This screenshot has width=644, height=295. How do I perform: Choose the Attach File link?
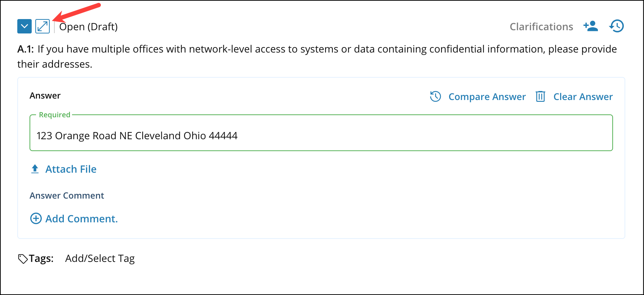point(71,169)
